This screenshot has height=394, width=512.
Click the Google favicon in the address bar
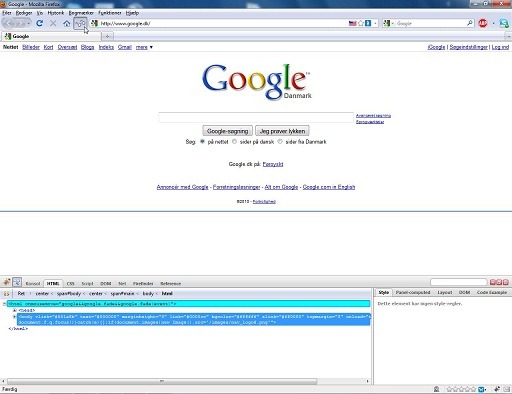coord(95,23)
